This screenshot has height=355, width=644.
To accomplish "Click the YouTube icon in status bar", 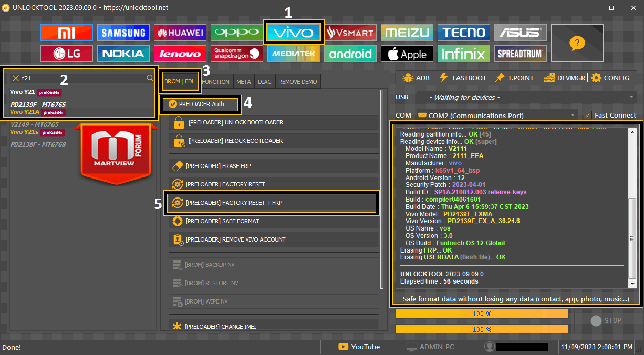I will (344, 347).
